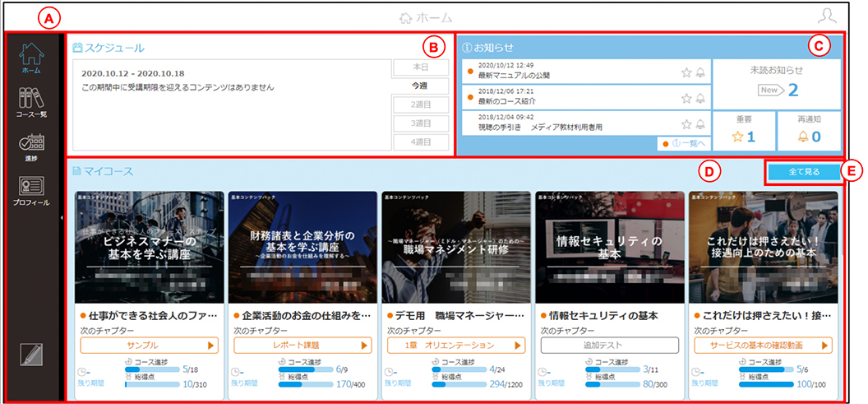
Task: Toggle star on 最新のコース紹介 notice
Action: coord(686,98)
